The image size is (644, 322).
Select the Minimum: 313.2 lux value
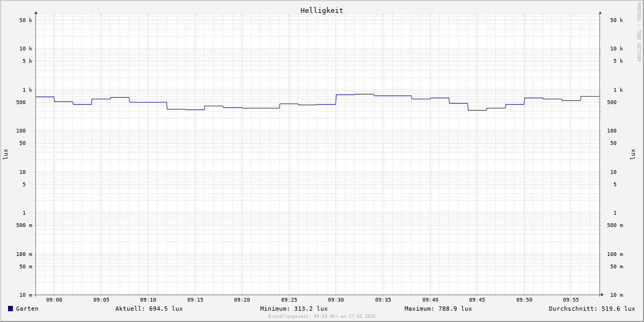click(x=294, y=309)
